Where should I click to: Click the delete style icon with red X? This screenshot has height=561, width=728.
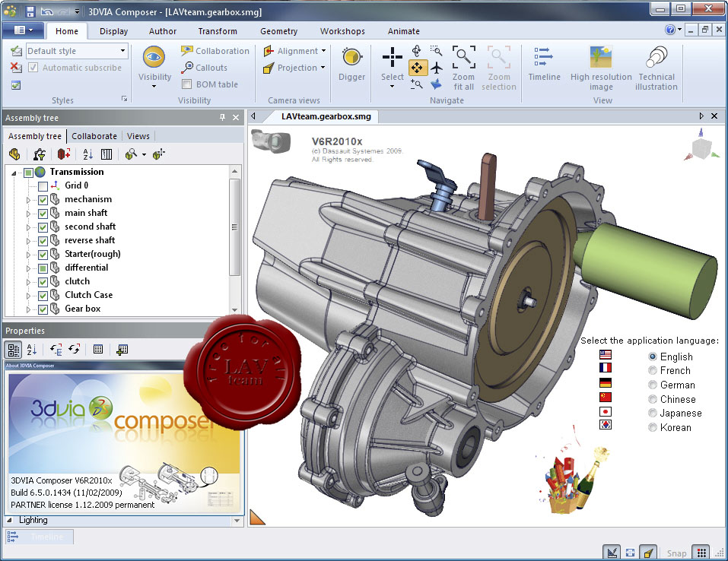coord(16,68)
